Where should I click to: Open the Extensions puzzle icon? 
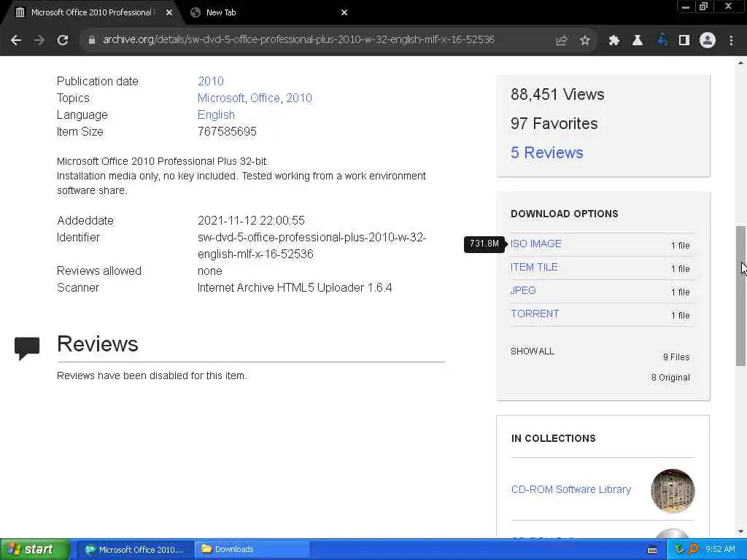click(x=614, y=41)
